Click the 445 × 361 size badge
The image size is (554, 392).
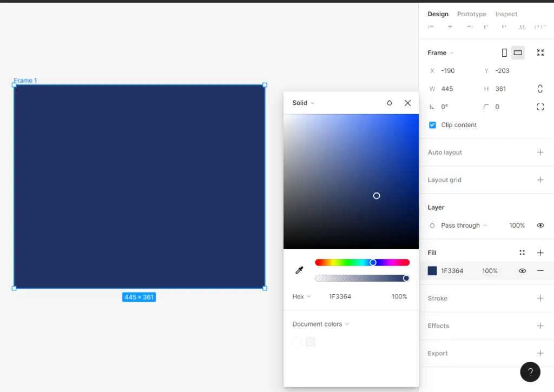click(x=139, y=297)
